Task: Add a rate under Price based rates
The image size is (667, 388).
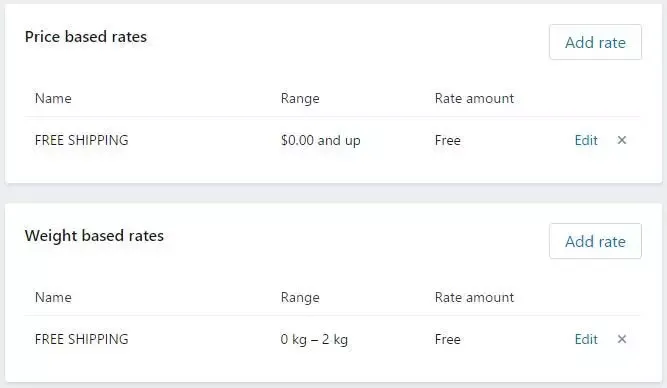Action: [x=595, y=42]
